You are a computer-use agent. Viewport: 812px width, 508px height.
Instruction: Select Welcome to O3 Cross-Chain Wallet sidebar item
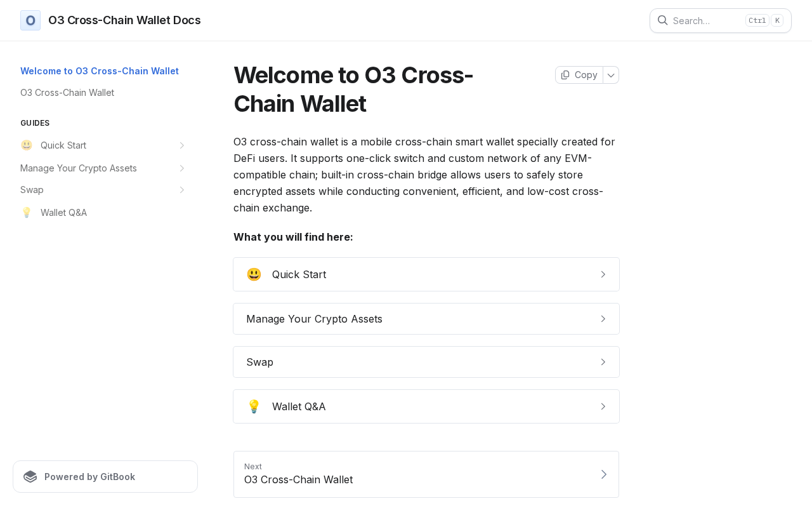coord(100,71)
